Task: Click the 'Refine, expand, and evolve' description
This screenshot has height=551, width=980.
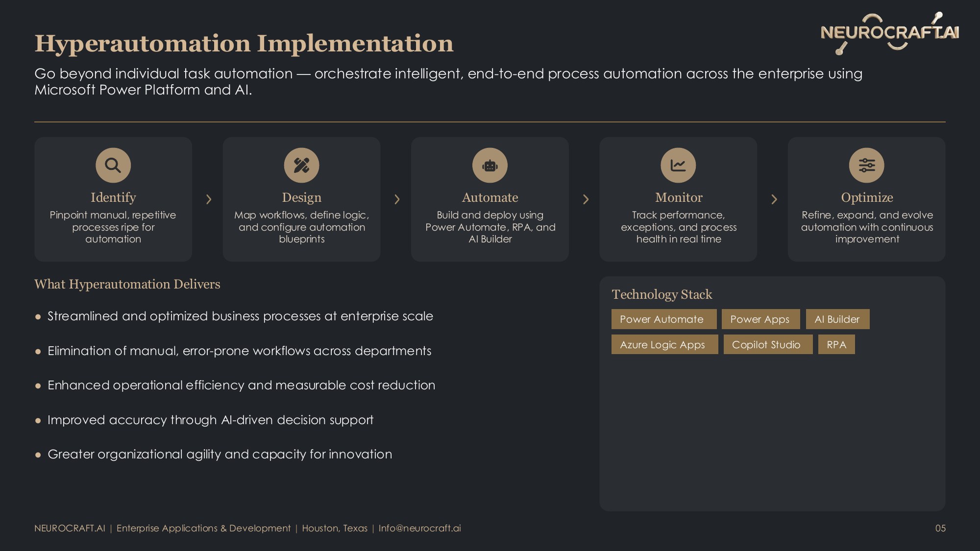Action: (x=867, y=227)
